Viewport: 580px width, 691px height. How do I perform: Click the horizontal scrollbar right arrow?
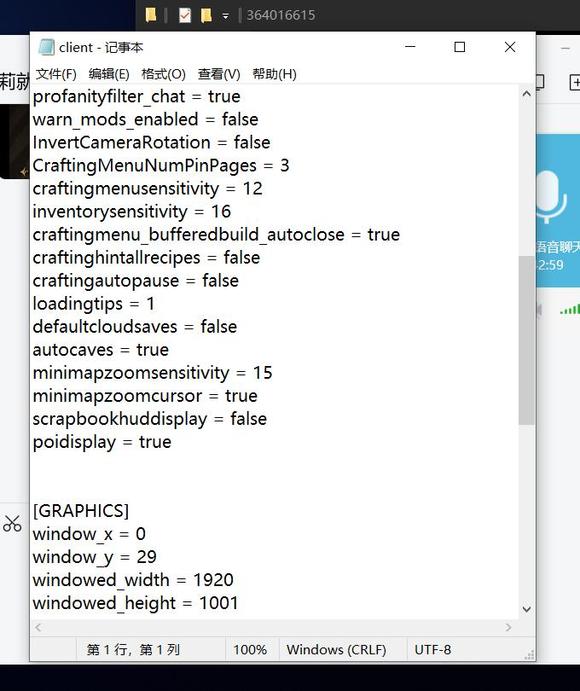click(509, 627)
